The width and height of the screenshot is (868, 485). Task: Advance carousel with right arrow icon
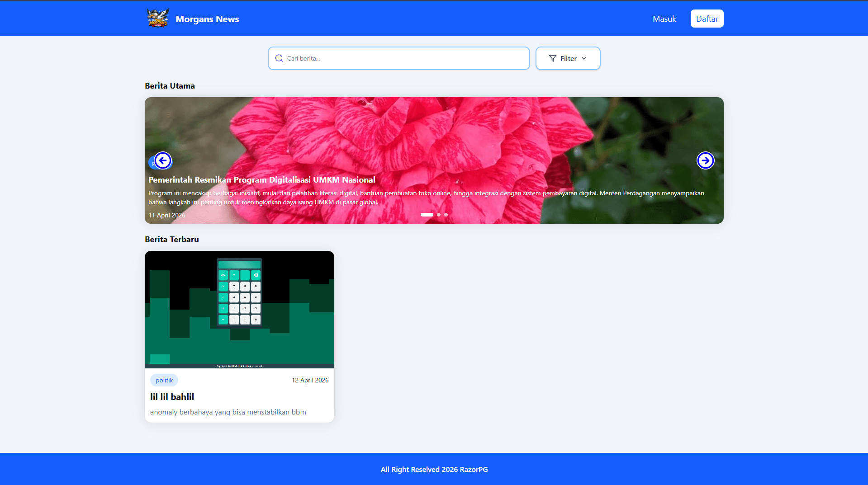[705, 160]
